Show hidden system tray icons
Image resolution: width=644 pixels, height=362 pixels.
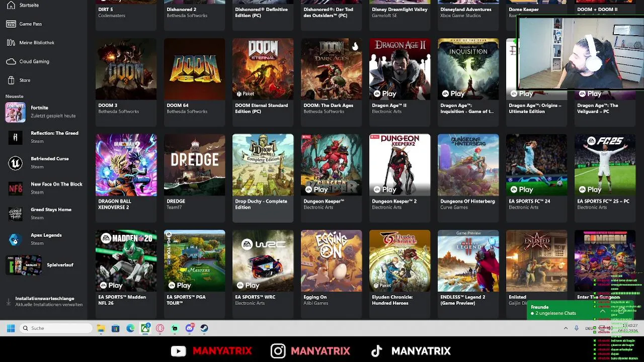coord(566,328)
